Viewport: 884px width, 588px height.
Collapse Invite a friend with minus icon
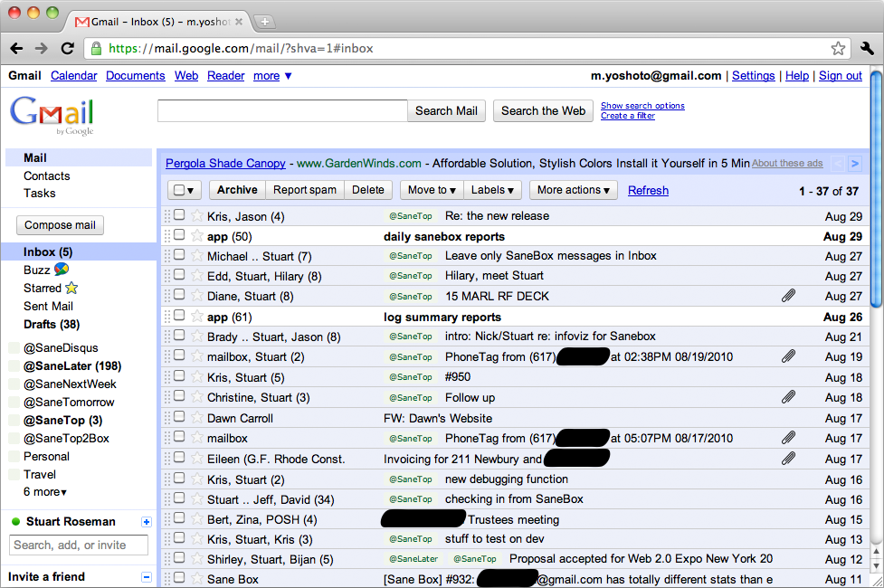point(146,577)
